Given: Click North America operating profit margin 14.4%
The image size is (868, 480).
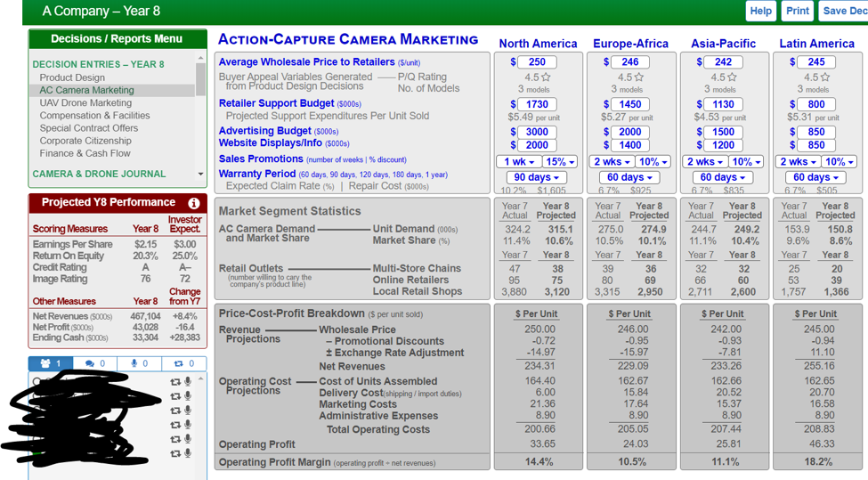Looking at the screenshot, I should coord(539,461).
